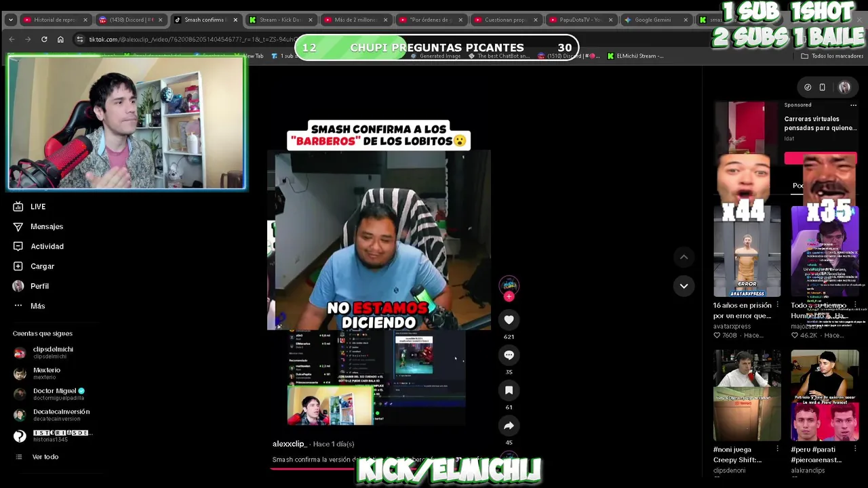Open the user avatar in TikTok header
The image size is (868, 488).
point(844,87)
